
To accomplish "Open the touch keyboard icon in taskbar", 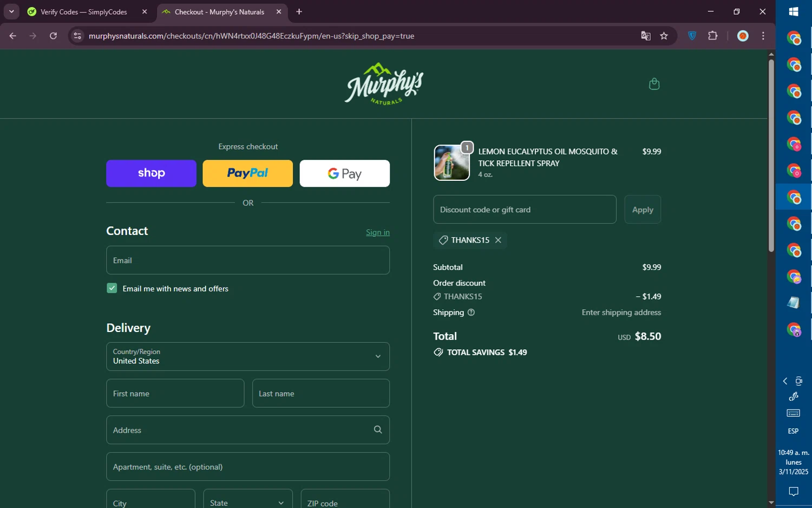I will tap(794, 413).
